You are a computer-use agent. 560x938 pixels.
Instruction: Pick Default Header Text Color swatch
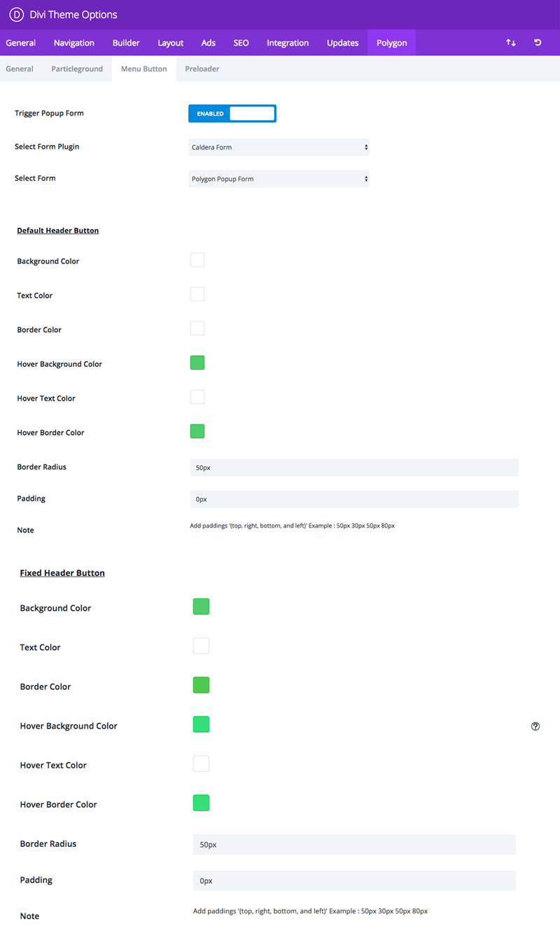(197, 294)
